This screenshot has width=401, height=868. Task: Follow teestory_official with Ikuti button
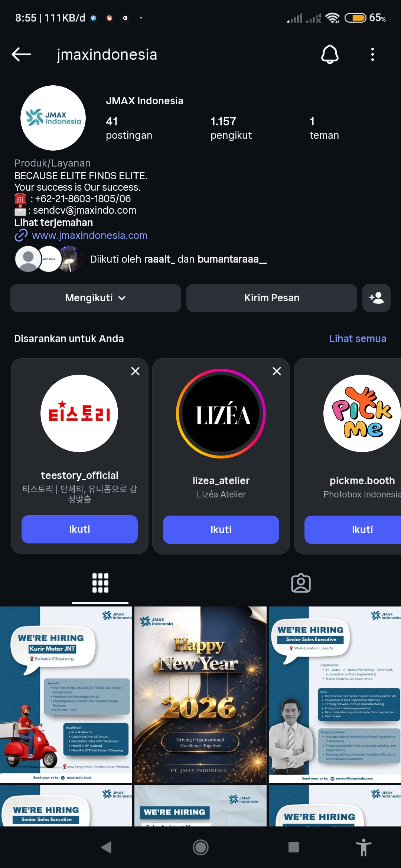coord(79,529)
